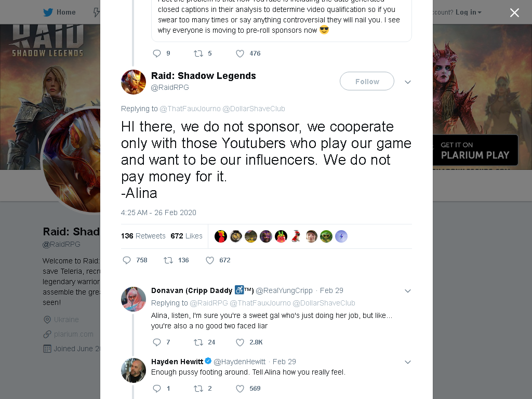Screen dimensions: 532x399
Task: Open Raid: Shadow Legends profile avatar
Action: (134, 82)
